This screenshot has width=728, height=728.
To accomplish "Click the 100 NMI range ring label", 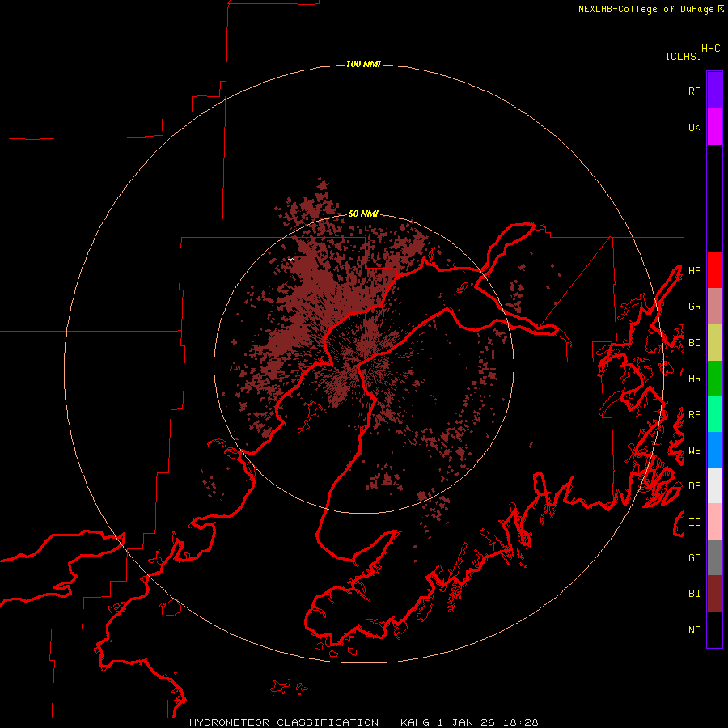I will coord(363,64).
